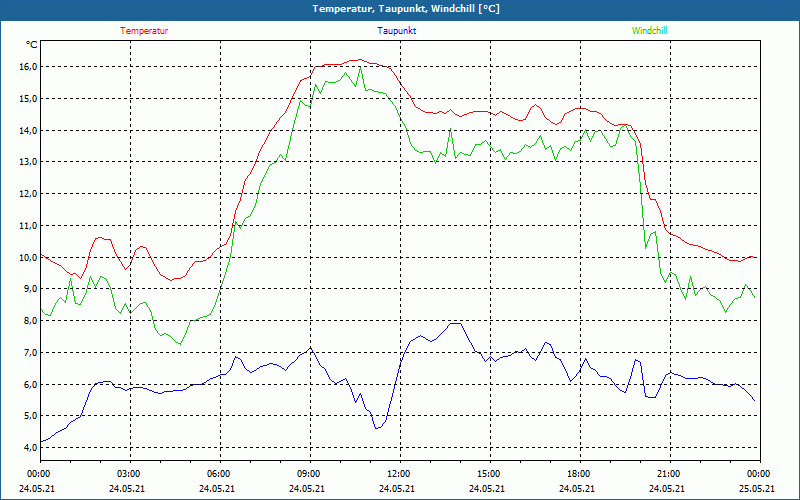
Task: Click the "13,0" y-axis value
Action: (29, 162)
